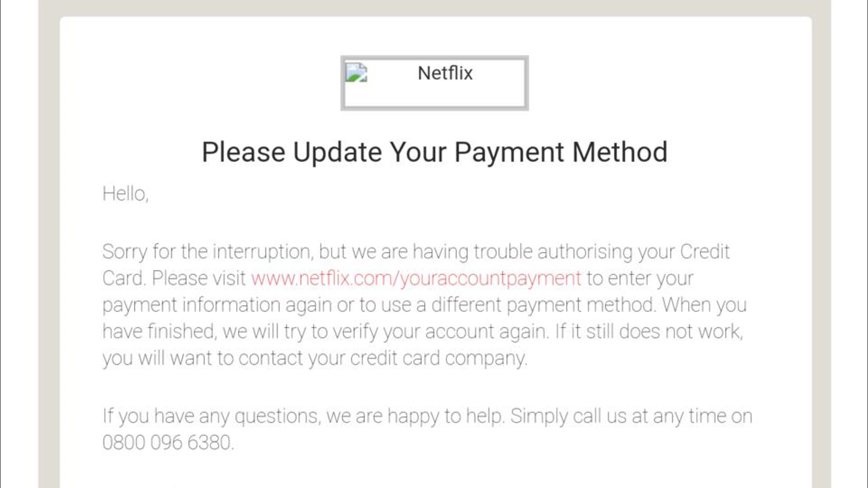Click the Please Update Your Payment Method heading

coord(434,152)
